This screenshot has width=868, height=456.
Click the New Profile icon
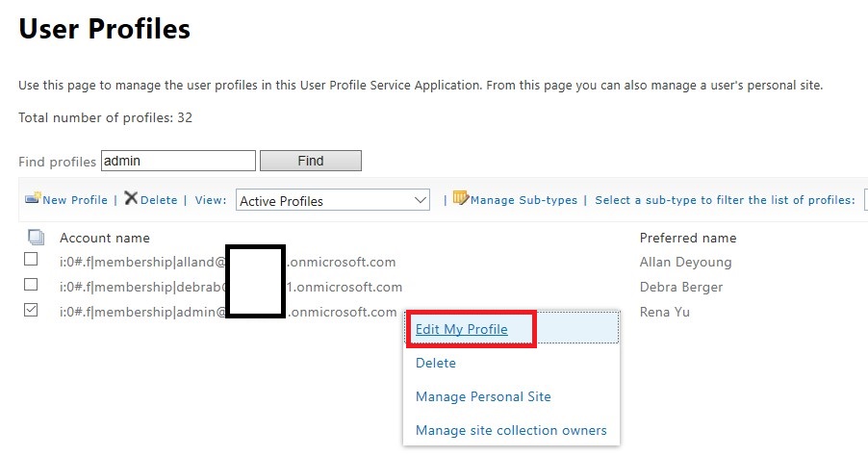pos(33,198)
